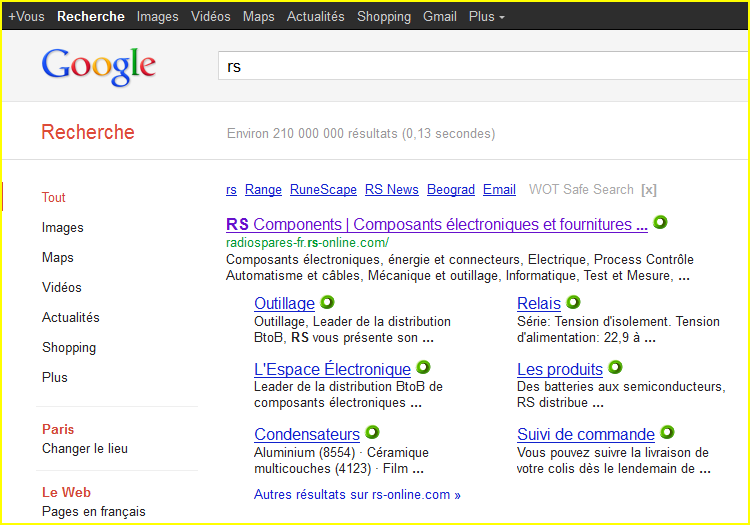Click the Range suggestion link
The image size is (750, 525).
coord(263,190)
